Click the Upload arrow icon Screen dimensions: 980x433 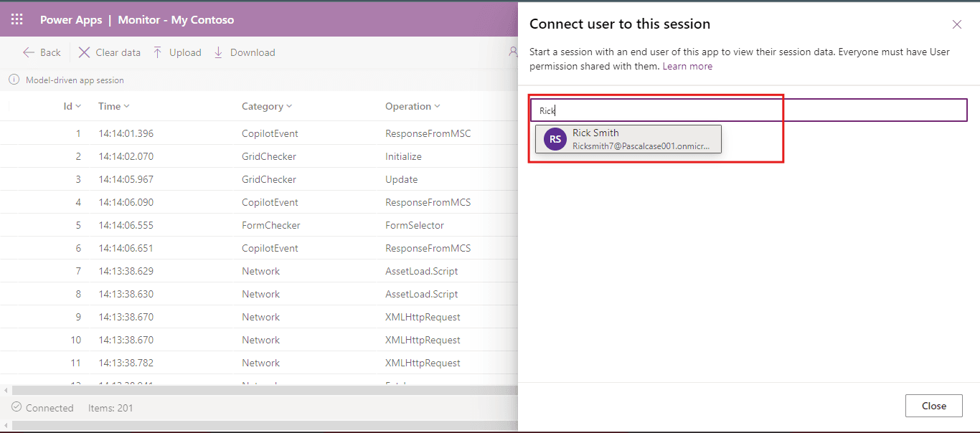pyautogui.click(x=158, y=52)
